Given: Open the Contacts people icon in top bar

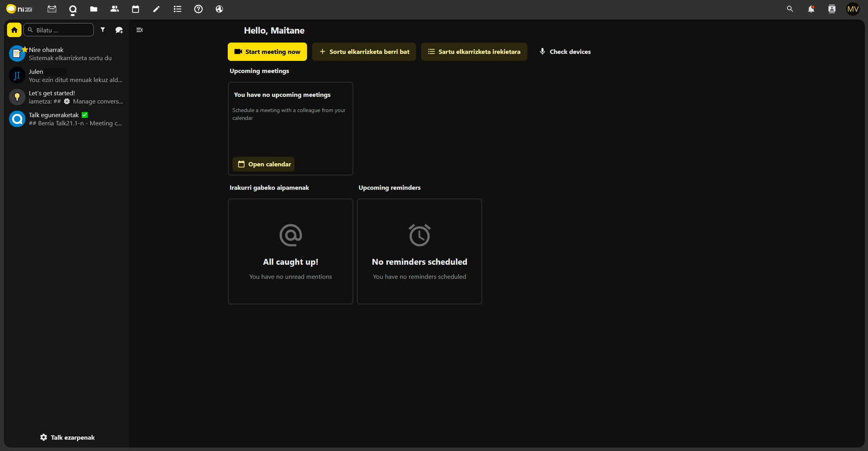Looking at the screenshot, I should [114, 9].
